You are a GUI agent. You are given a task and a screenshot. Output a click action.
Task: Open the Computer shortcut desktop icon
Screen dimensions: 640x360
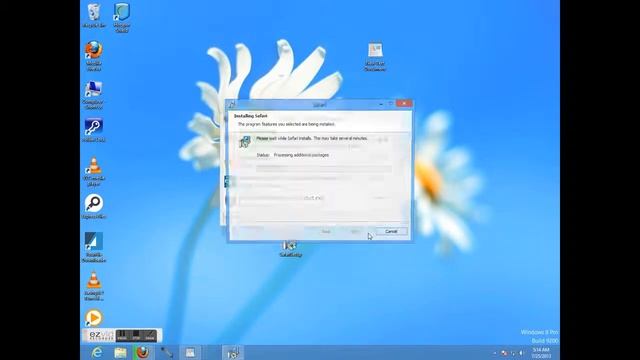[93, 95]
